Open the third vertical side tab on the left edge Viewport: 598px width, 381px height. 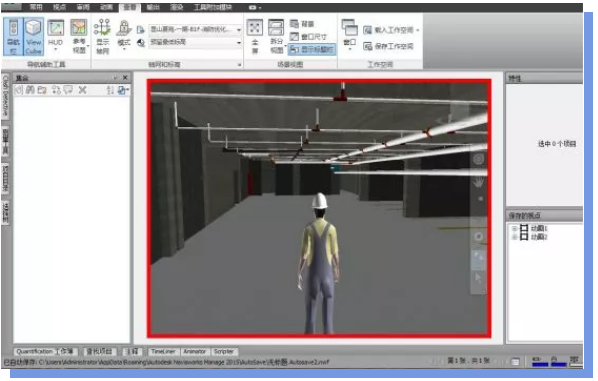coord(5,178)
